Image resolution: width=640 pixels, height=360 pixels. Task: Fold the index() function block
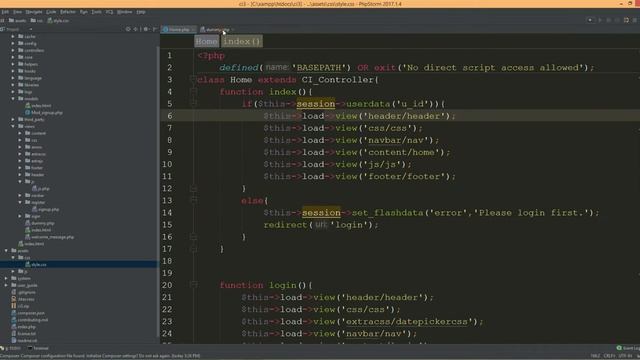pyautogui.click(x=194, y=92)
